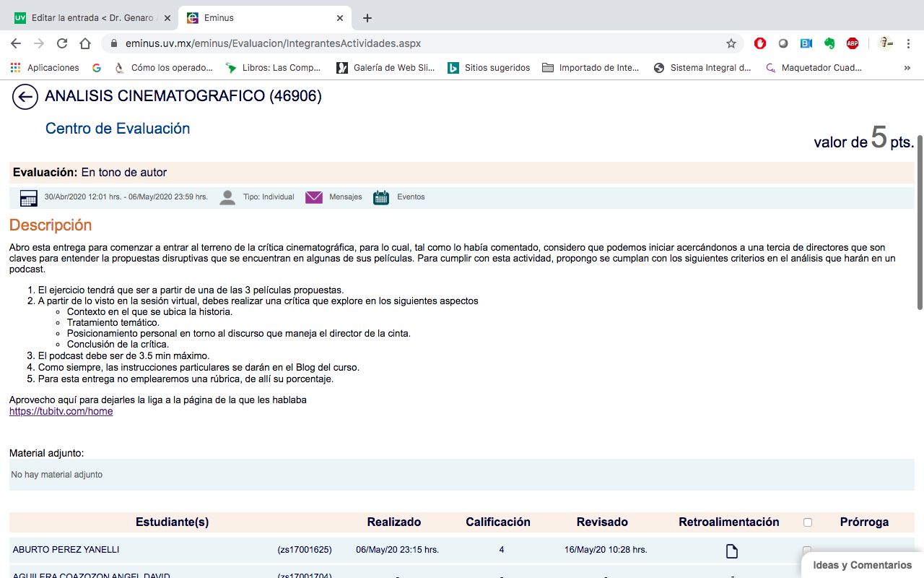924x578 pixels.
Task: Check the Prórroga checkbox for Aburto Perez Yanelli
Action: click(807, 550)
